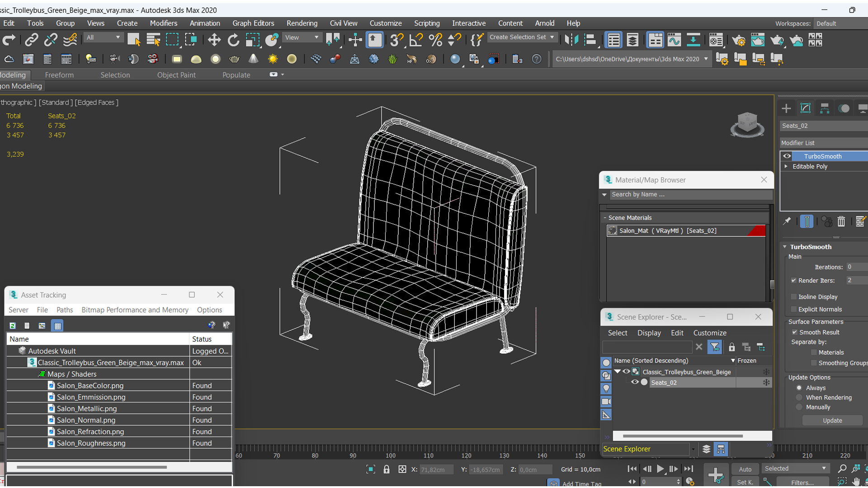The image size is (868, 488).
Task: Enable Separate by Materials checkbox
Action: (814, 352)
